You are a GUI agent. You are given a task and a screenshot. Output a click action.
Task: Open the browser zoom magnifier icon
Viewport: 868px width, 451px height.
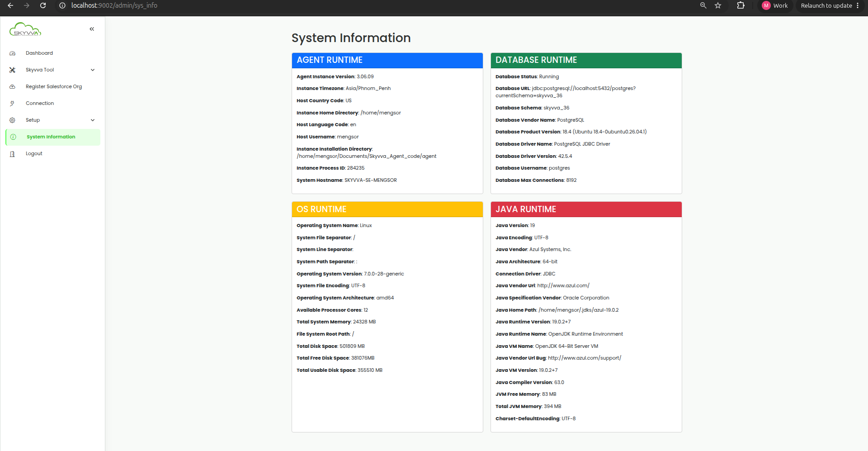click(x=703, y=5)
